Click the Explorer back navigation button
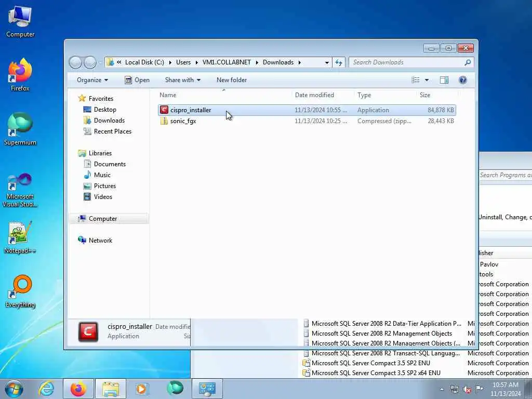Image resolution: width=532 pixels, height=399 pixels. coord(75,62)
